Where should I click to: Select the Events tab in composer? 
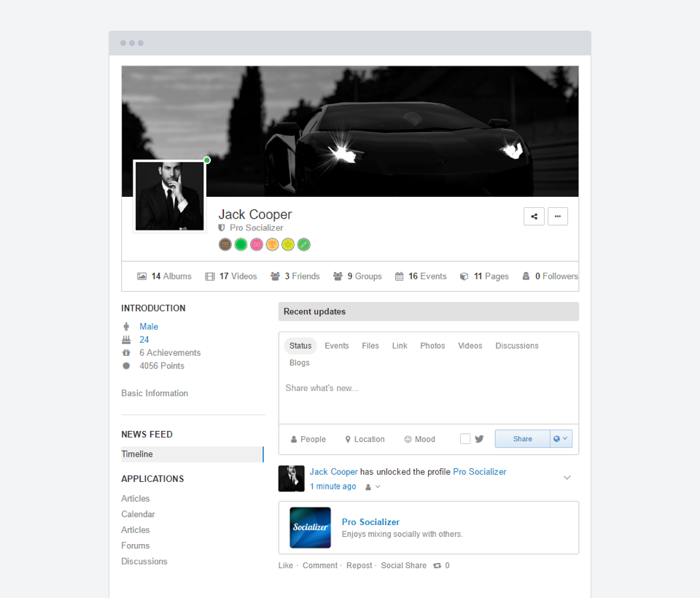[x=337, y=346]
